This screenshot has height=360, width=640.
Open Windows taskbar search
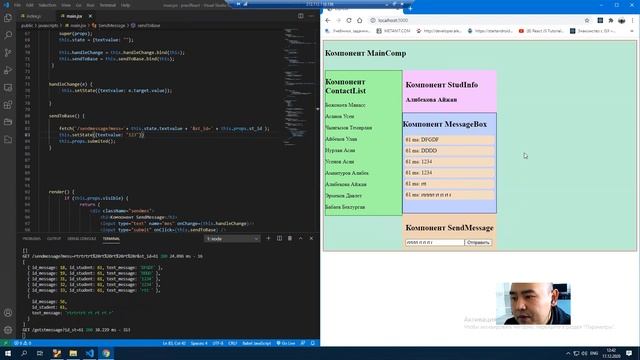(x=24, y=353)
